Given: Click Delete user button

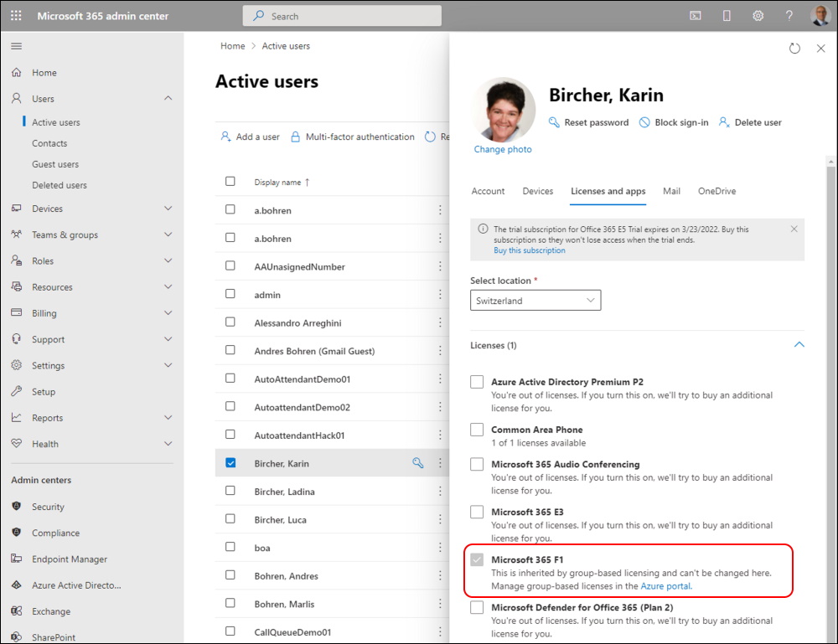Looking at the screenshot, I should point(750,122).
